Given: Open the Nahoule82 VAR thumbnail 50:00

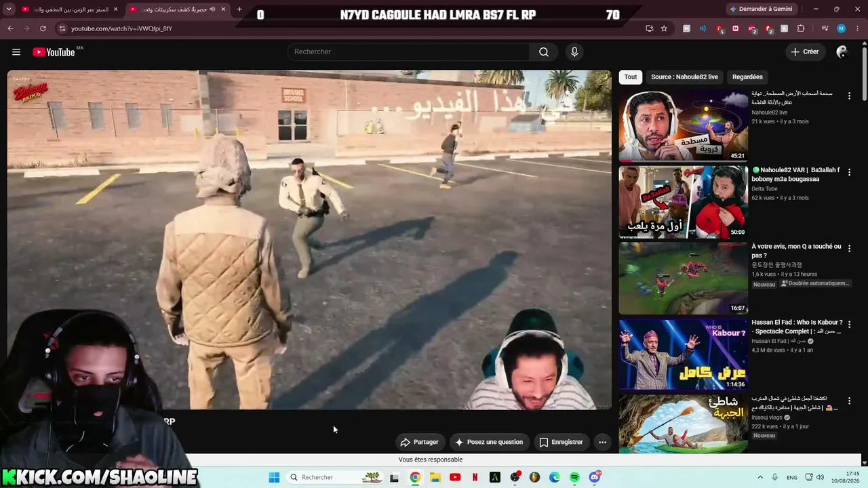Looking at the screenshot, I should coord(684,202).
